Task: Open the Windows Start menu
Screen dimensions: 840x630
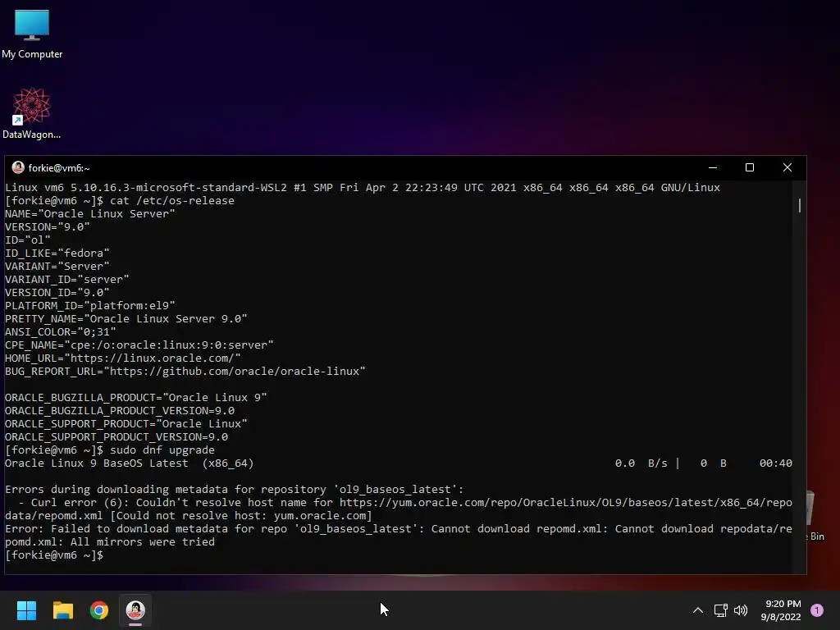Action: tap(26, 610)
